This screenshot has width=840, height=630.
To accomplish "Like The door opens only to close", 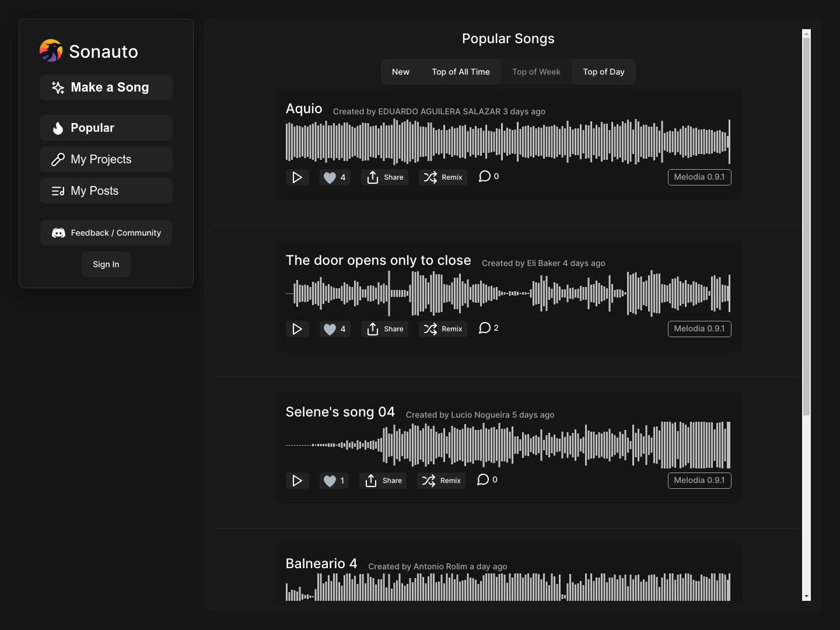I will (335, 329).
